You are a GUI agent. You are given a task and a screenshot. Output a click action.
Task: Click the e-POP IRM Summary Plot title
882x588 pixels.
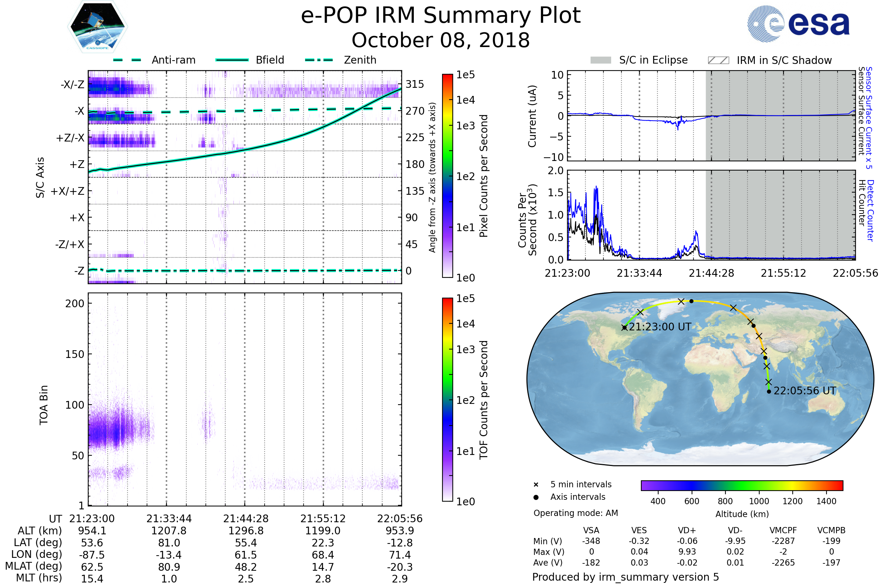click(x=441, y=16)
